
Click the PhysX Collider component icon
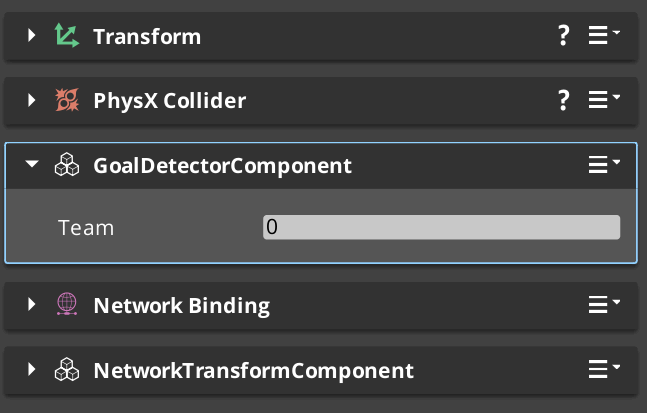tap(67, 100)
